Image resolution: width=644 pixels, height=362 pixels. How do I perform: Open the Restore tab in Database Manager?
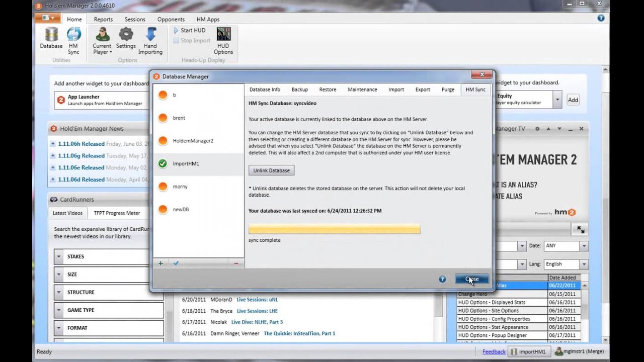(x=328, y=89)
